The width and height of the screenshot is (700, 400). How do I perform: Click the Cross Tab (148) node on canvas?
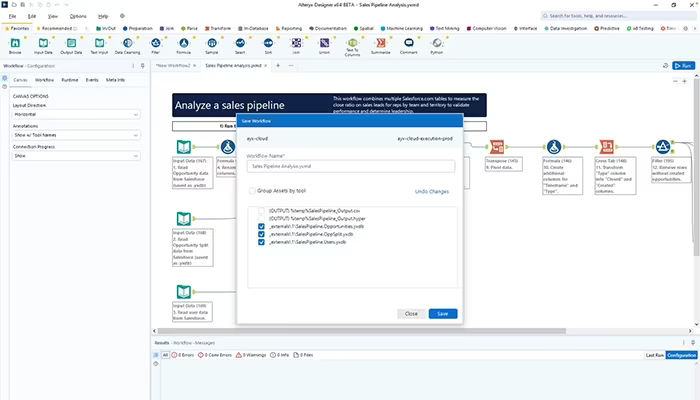tap(606, 146)
